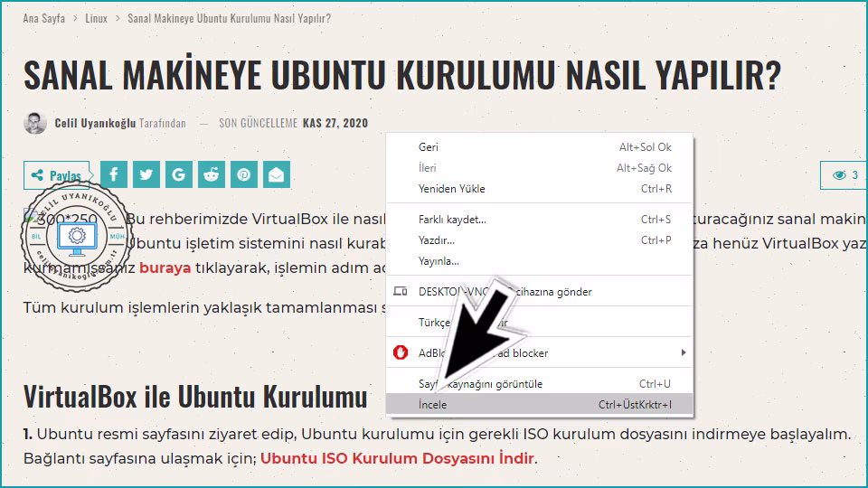The width and height of the screenshot is (868, 488).
Task: Open the AdBlock ad blocker submenu
Action: (x=540, y=353)
